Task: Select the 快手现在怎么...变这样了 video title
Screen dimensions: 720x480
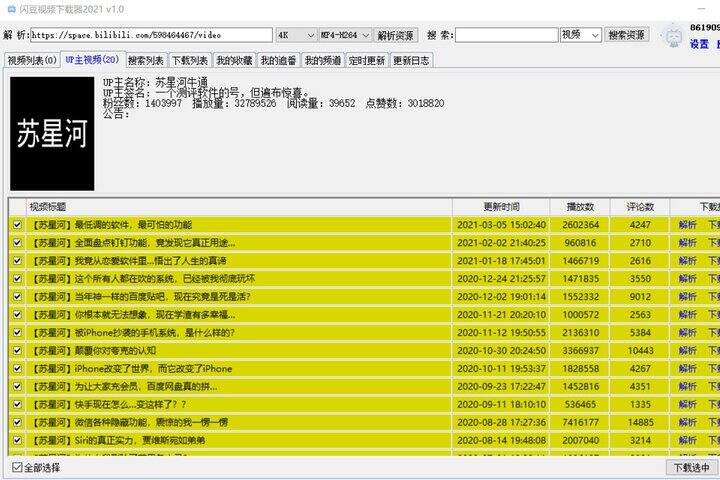Action: [x=108, y=405]
